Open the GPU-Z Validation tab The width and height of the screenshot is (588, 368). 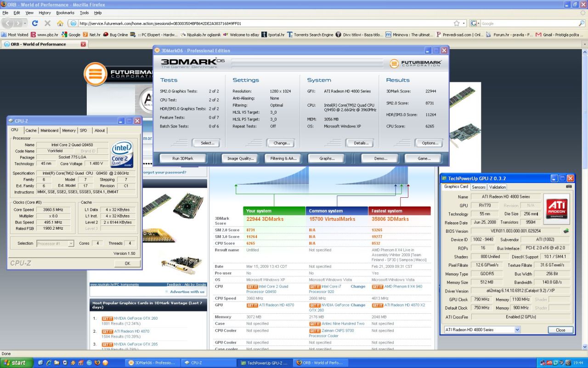click(x=498, y=187)
